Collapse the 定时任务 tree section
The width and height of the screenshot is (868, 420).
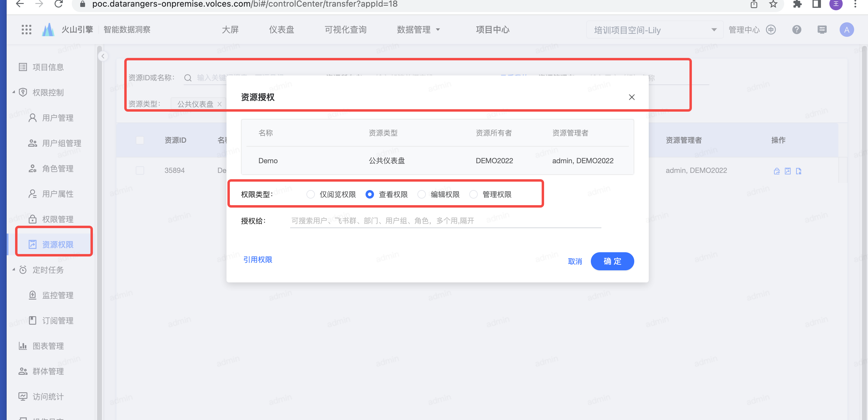[x=14, y=270]
